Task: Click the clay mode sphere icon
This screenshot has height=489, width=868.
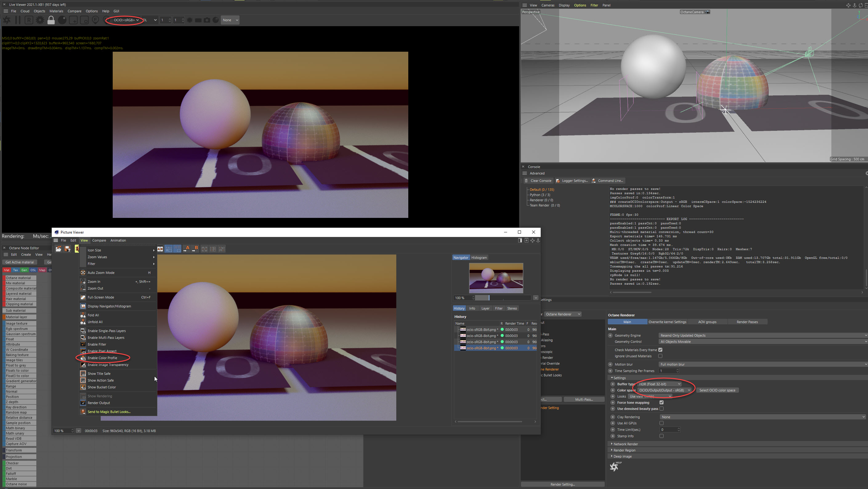Action: click(x=62, y=20)
